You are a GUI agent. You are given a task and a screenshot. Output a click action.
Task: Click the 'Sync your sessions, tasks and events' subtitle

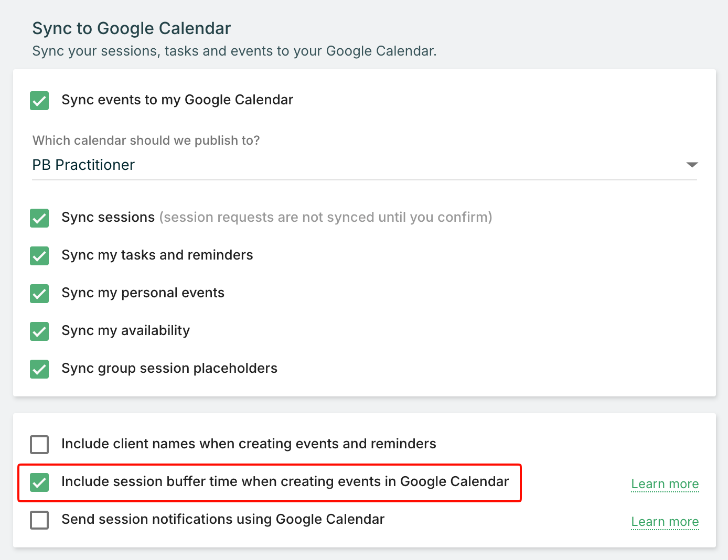pos(234,51)
